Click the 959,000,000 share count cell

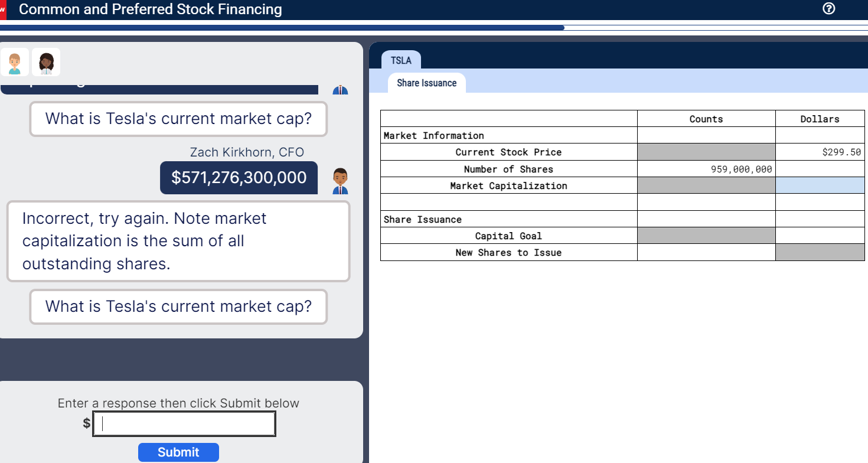pos(706,169)
